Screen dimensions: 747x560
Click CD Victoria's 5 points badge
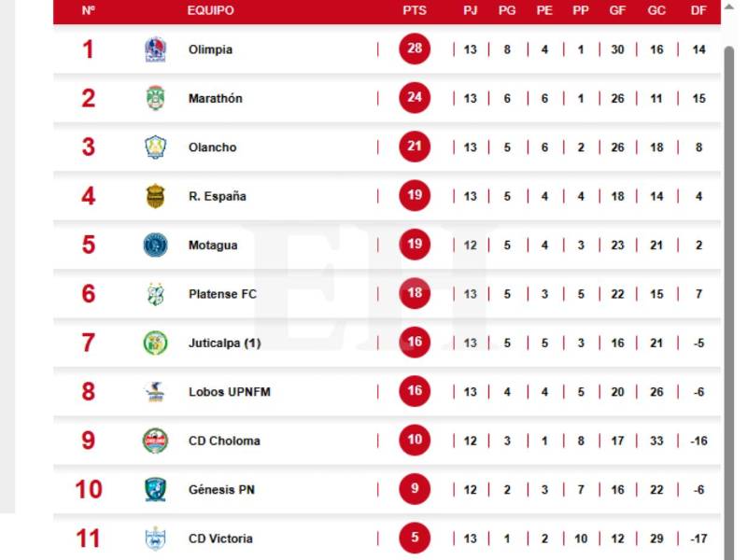pyautogui.click(x=414, y=538)
